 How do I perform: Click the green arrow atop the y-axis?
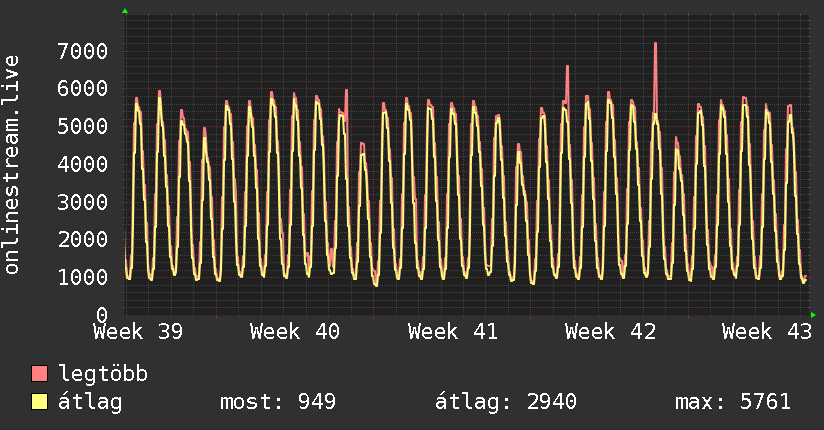[125, 11]
